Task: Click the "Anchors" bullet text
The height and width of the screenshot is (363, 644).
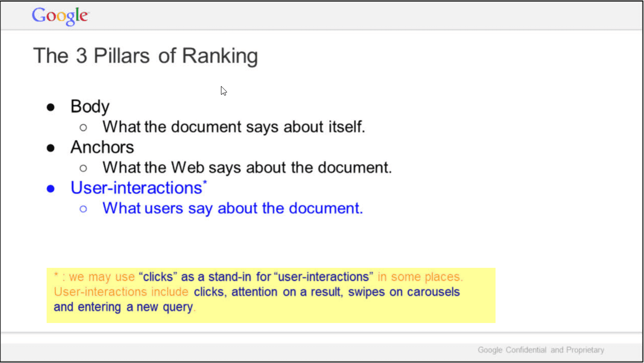Action: [x=102, y=147]
